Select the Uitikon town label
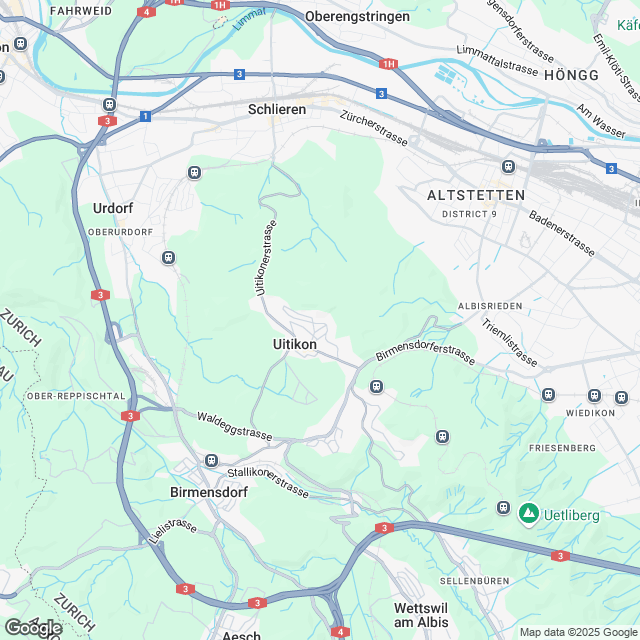The height and width of the screenshot is (640, 640). point(295,344)
